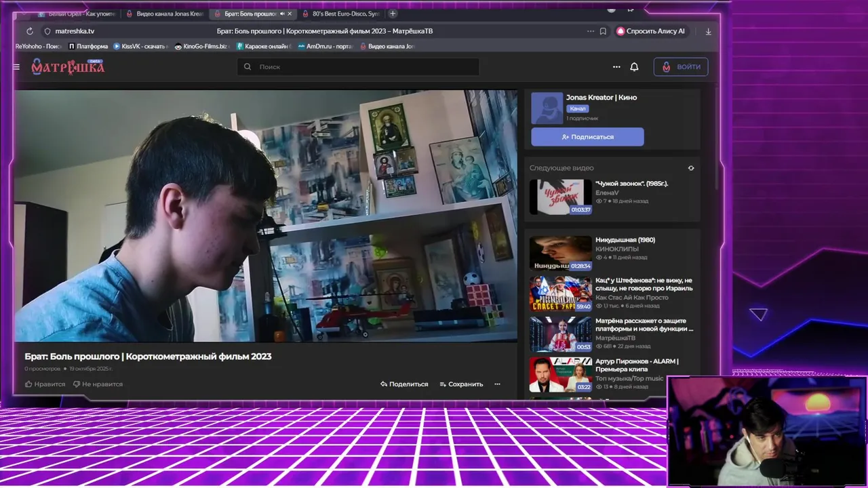
Task: Click the Топ музыка/Top music channel name
Action: [629, 378]
